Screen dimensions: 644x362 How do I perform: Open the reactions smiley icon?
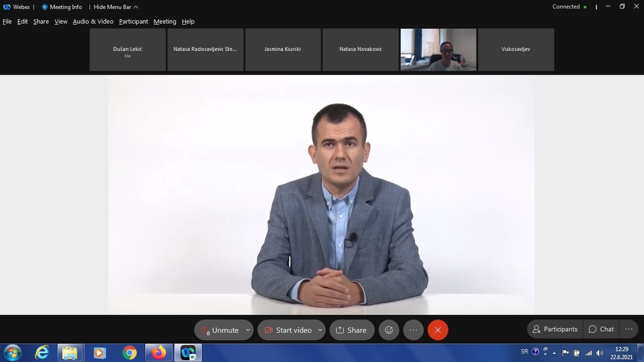click(x=389, y=330)
